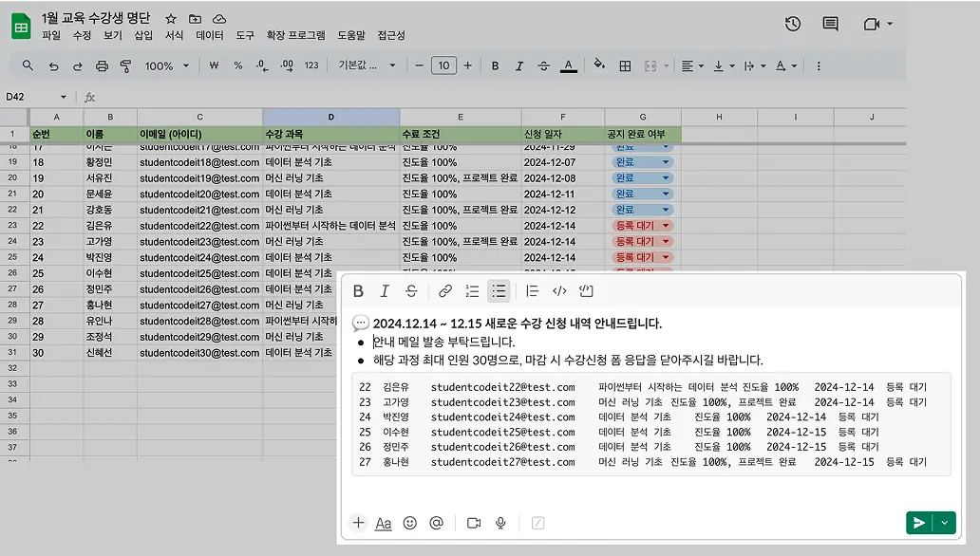Insert a code block in the message
Image resolution: width=980 pixels, height=556 pixels.
[x=586, y=291]
